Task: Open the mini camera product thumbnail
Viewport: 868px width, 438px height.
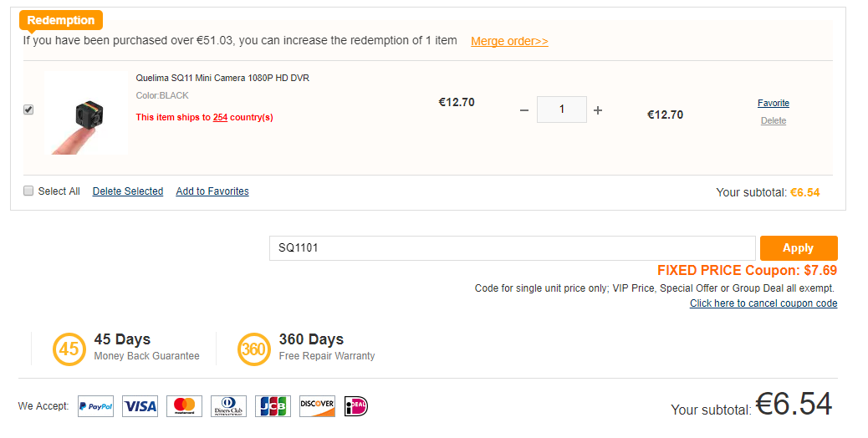Action: (86, 113)
